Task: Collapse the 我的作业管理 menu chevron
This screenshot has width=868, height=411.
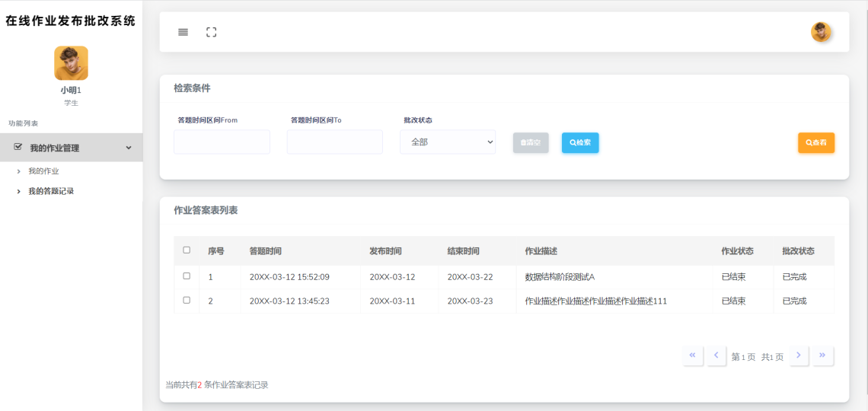Action: point(129,148)
